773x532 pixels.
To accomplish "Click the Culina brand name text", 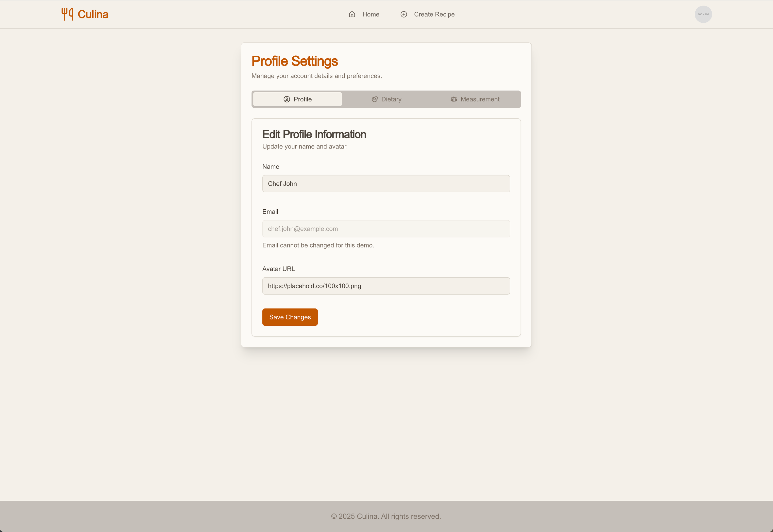I will click(93, 14).
